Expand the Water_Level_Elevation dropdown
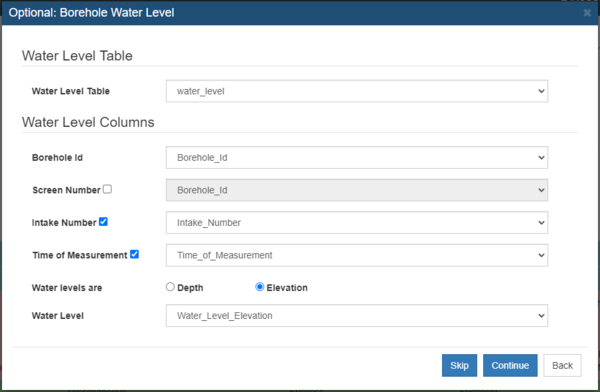600x392 pixels. tap(357, 315)
